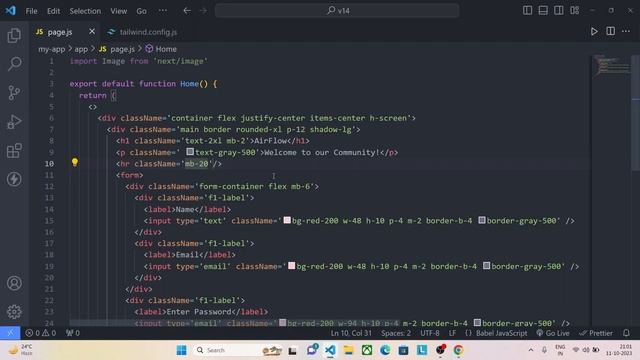Image resolution: width=640 pixels, height=360 pixels.
Task: Click the VS Code logo icon
Action: (x=11, y=11)
